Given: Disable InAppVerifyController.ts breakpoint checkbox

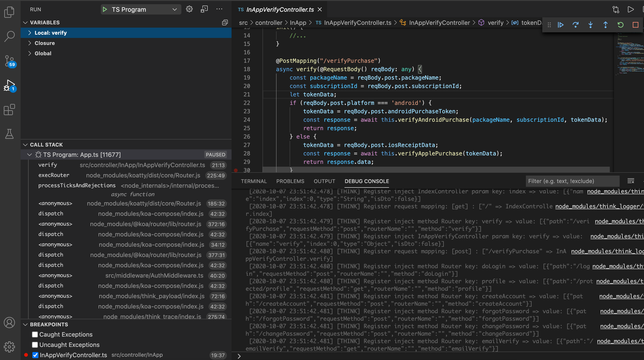Looking at the screenshot, I should pyautogui.click(x=35, y=355).
